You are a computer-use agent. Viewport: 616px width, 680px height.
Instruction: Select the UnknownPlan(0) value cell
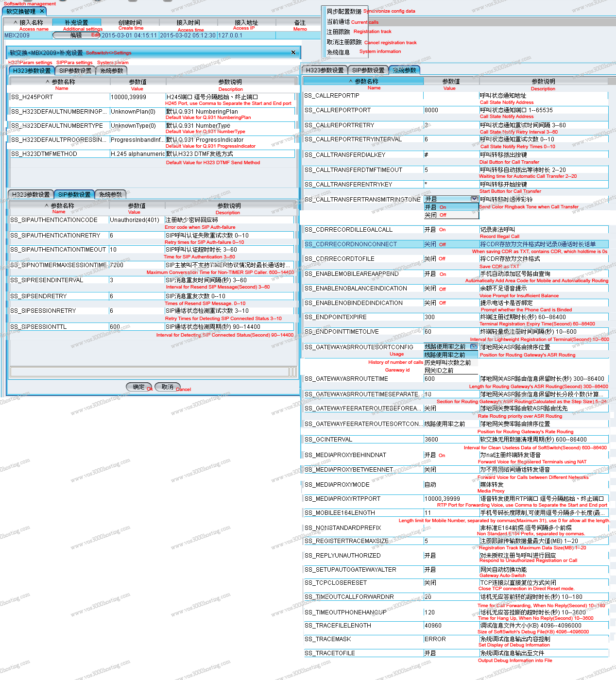[x=137, y=112]
